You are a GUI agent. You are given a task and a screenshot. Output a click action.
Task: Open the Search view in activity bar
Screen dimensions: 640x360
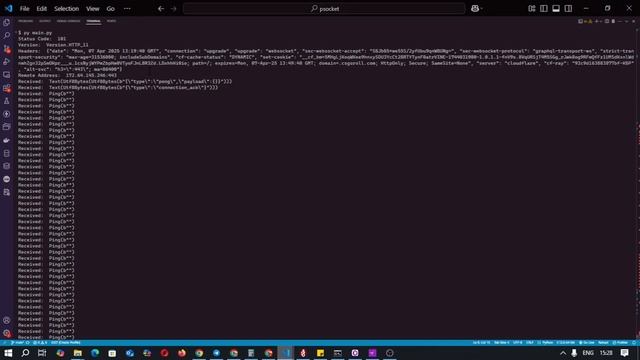[7, 36]
